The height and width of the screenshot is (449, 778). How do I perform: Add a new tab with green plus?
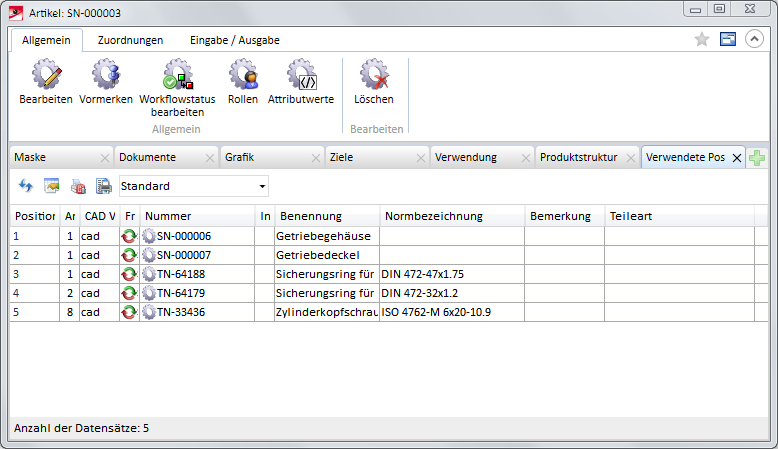click(x=758, y=158)
